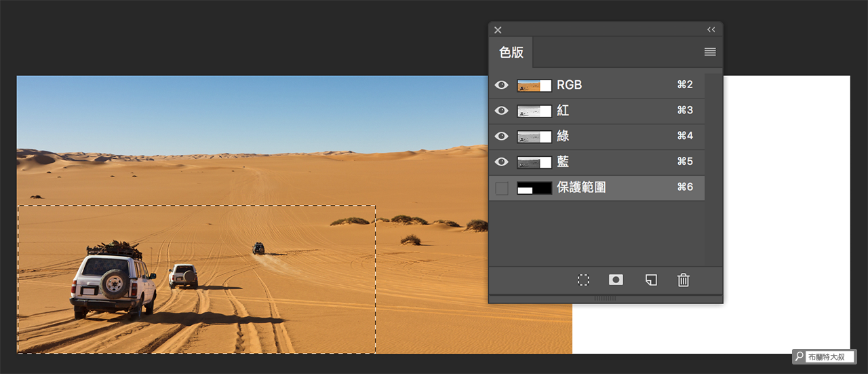The height and width of the screenshot is (374, 868).
Task: Click the panel bottom resize grip
Action: (x=606, y=299)
